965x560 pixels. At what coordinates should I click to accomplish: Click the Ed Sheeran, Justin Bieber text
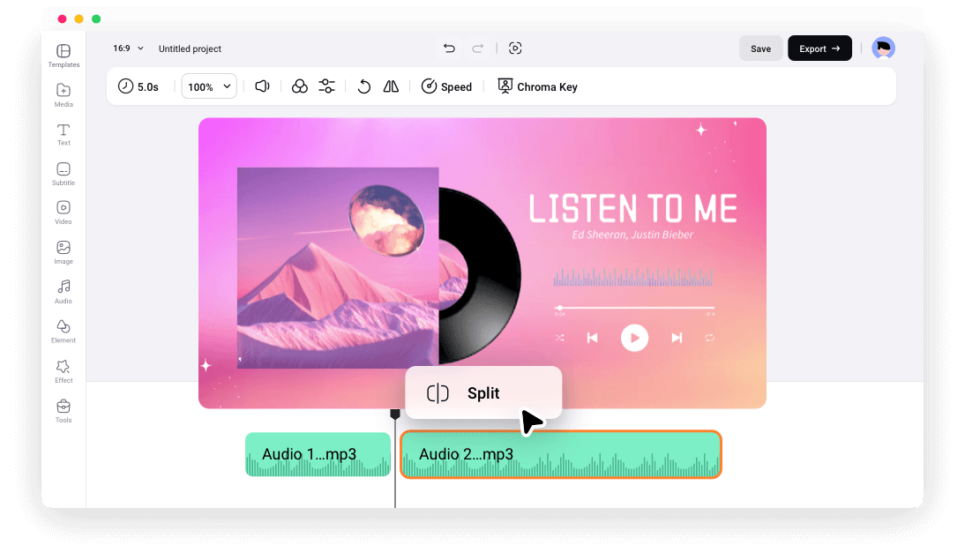pyautogui.click(x=632, y=235)
